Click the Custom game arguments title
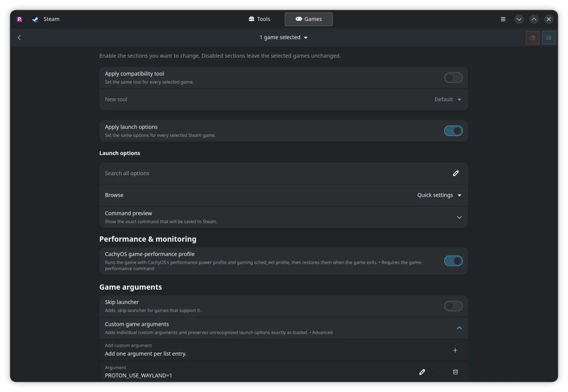Viewport: 568px width, 392px height. [x=137, y=324]
